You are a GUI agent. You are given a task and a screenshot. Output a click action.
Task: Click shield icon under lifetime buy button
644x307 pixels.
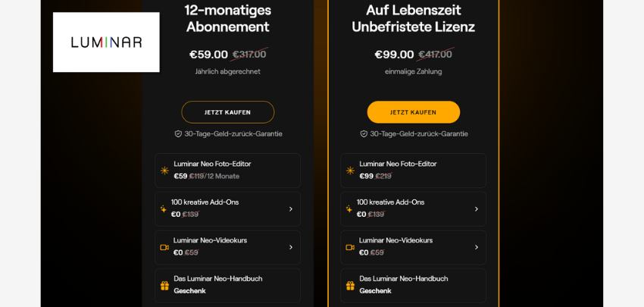tap(364, 133)
